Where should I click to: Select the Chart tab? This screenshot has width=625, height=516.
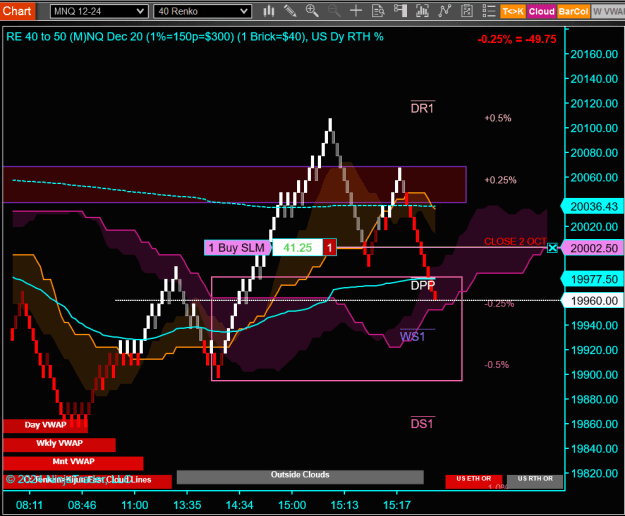pyautogui.click(x=17, y=11)
